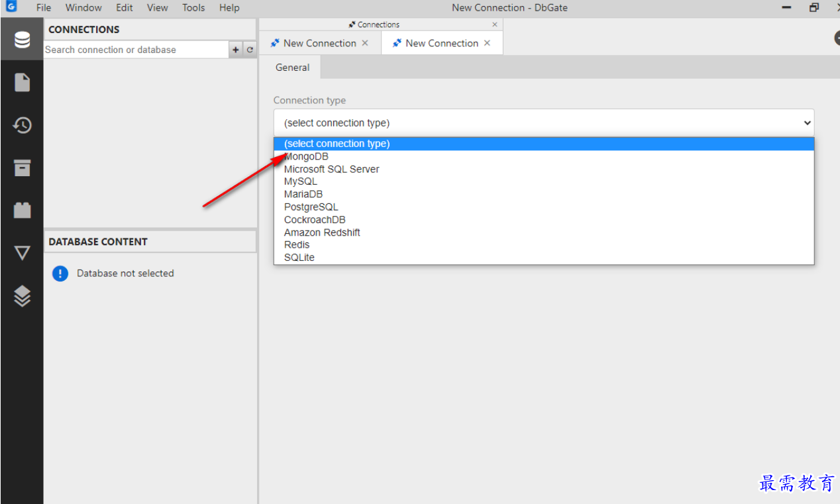Focus the search connection or database field
Viewport: 840px width, 504px height.
click(x=136, y=50)
